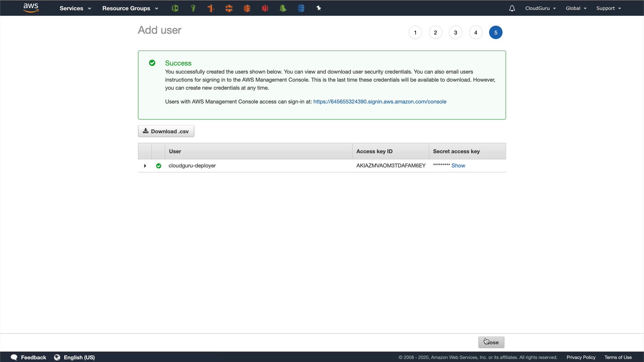The width and height of the screenshot is (644, 362).
Task: Open the CloudGuru account menu
Action: click(x=540, y=8)
